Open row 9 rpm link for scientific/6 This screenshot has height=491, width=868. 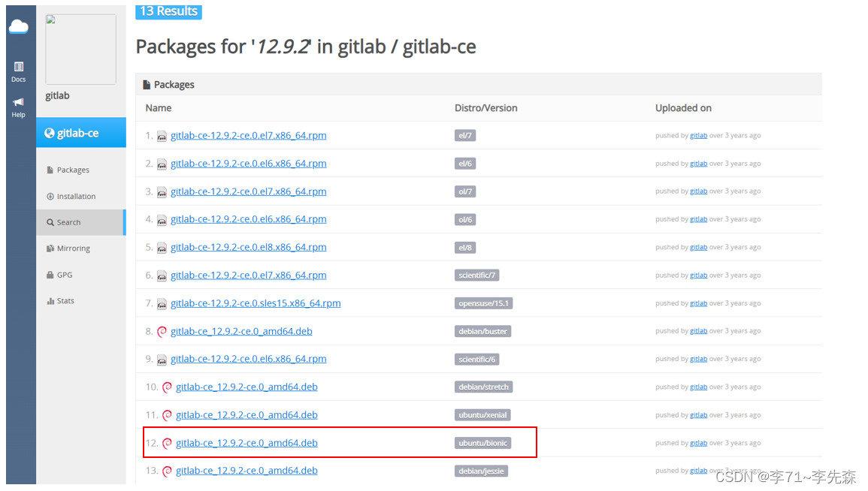pos(249,359)
